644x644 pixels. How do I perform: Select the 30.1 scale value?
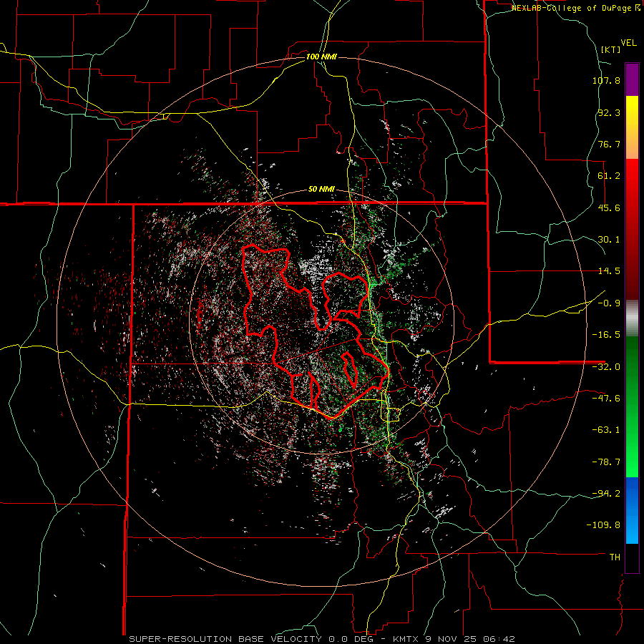pos(609,240)
